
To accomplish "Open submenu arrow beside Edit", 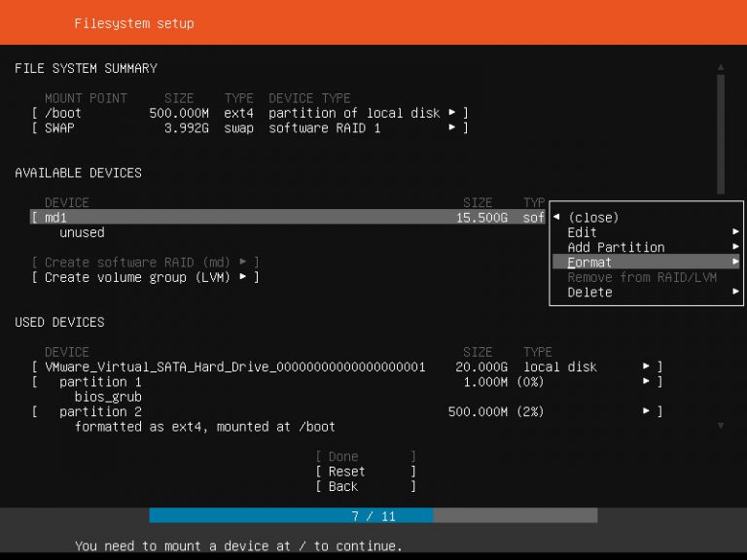I will click(x=735, y=231).
